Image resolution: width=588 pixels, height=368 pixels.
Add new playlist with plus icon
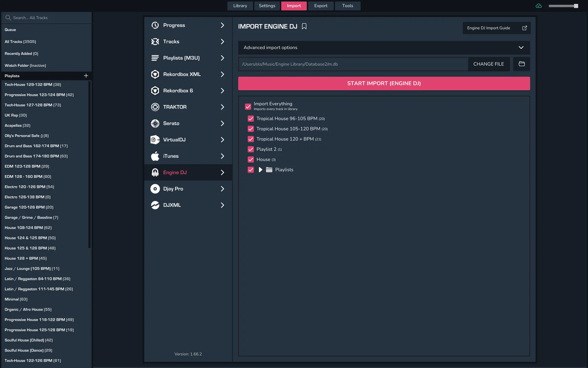pyautogui.click(x=86, y=76)
